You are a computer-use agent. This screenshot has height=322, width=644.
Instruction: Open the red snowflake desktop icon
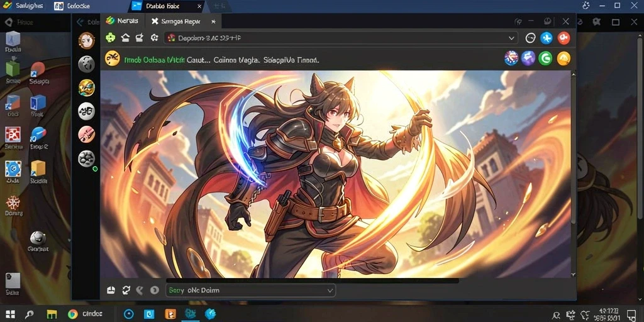point(13,203)
